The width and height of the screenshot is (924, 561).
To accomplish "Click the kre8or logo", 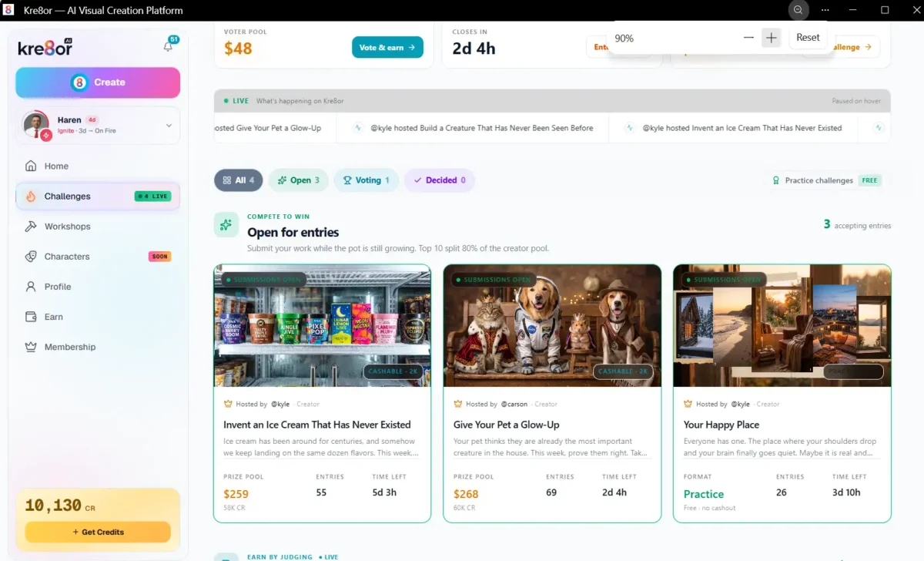I will click(45, 47).
